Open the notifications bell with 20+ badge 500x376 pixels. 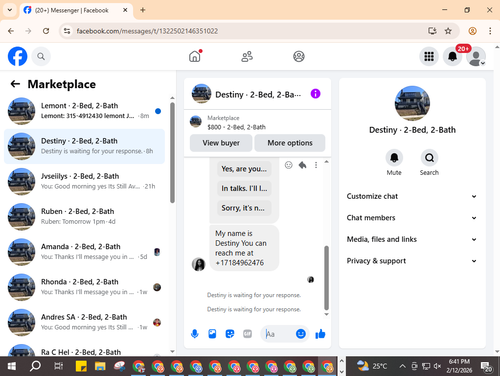pyautogui.click(x=453, y=56)
